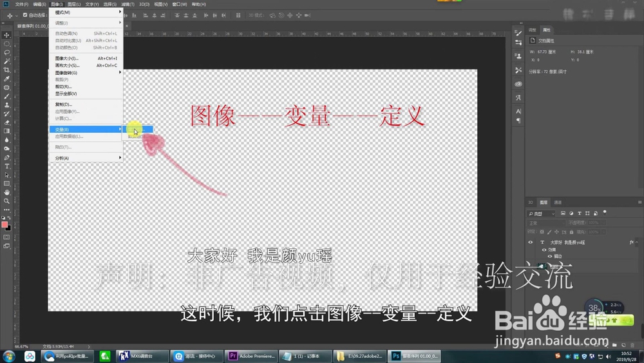
Task: Select the Eraser tool
Action: pos(6,122)
